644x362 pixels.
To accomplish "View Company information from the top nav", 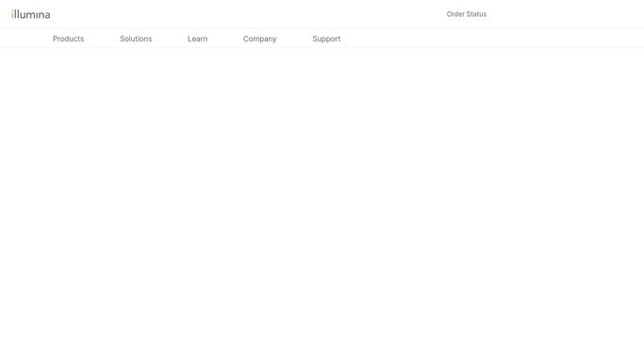I will click(259, 39).
